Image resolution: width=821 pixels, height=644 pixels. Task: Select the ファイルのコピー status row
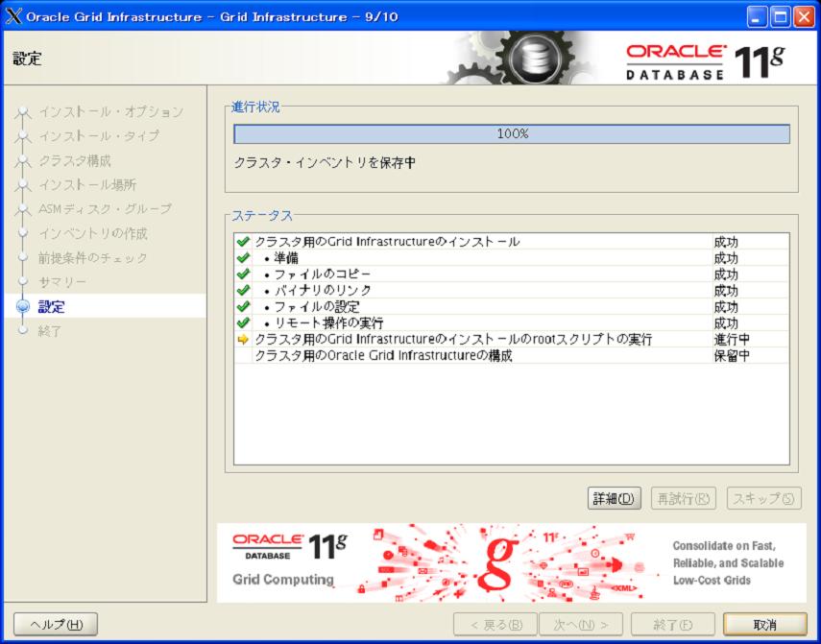[512, 274]
